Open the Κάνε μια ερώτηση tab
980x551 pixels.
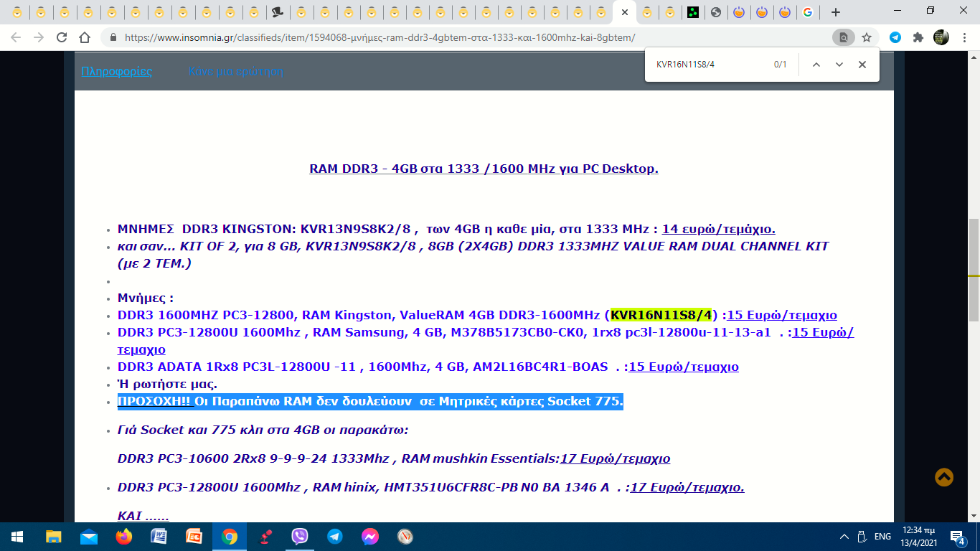pos(236,71)
